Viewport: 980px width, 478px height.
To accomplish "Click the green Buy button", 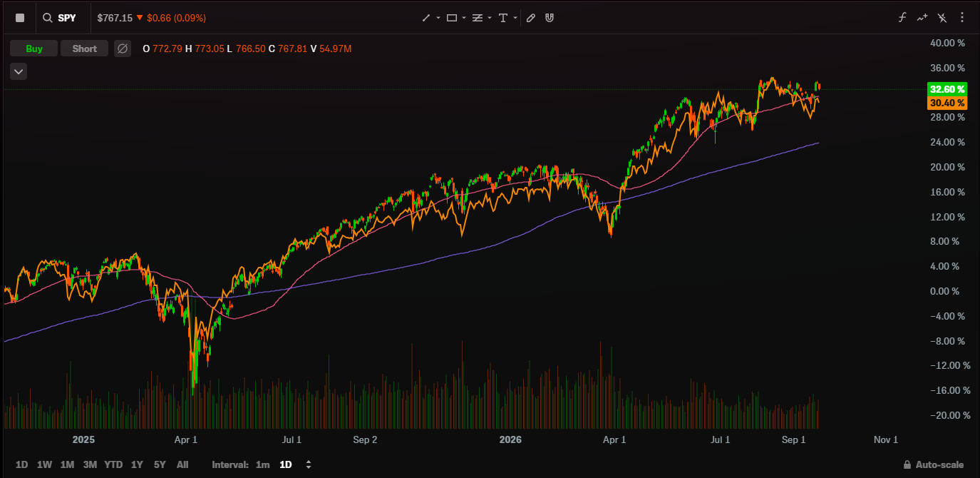I will pyautogui.click(x=33, y=49).
